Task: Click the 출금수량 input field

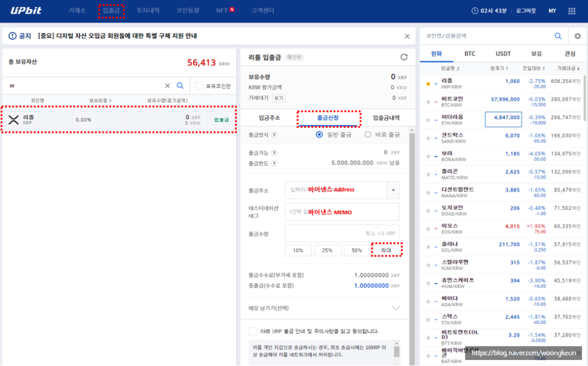Action: pyautogui.click(x=342, y=234)
